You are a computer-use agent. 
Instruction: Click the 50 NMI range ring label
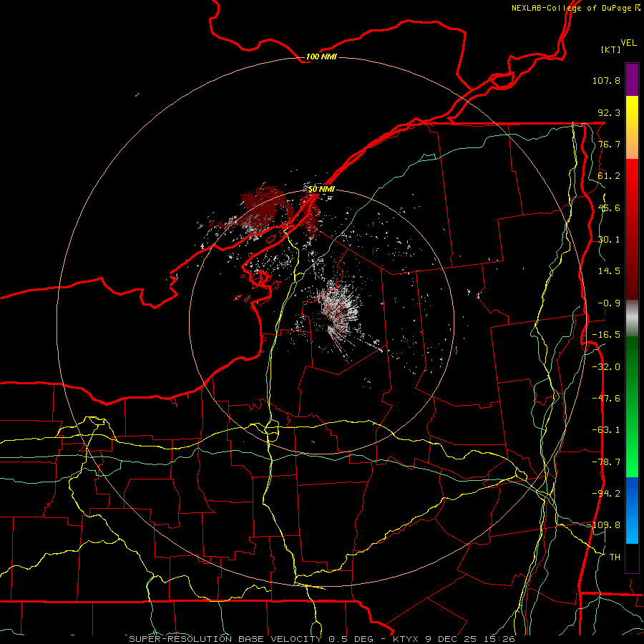pyautogui.click(x=321, y=189)
